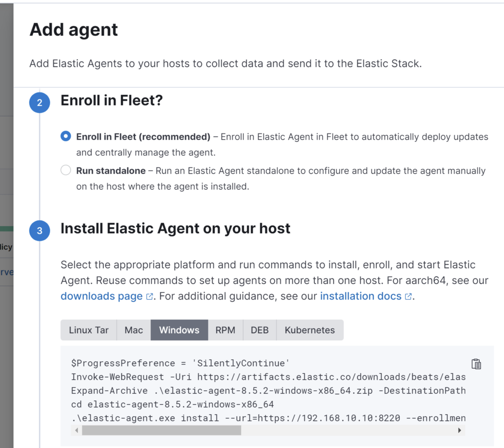
Task: Open the downloads page link
Action: 102,296
